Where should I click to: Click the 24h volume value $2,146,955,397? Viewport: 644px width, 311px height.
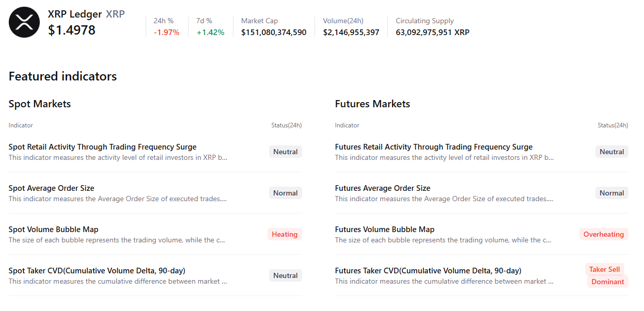point(351,32)
